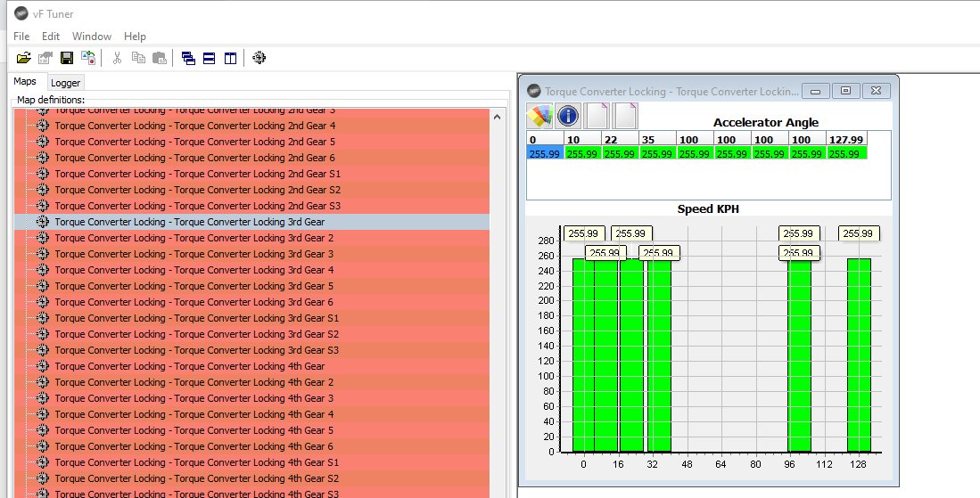This screenshot has height=498, width=980.
Task: Select Torque Converter Locking 3rd Gear 4
Action: (x=251, y=270)
